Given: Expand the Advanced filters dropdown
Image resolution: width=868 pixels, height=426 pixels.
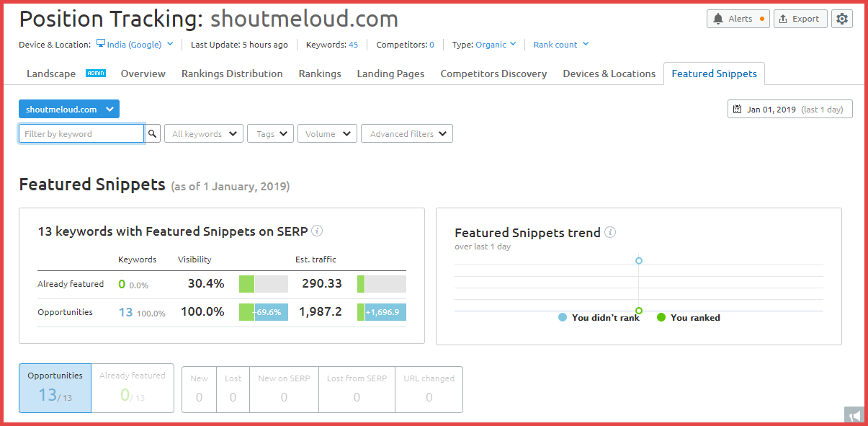Looking at the screenshot, I should [407, 133].
